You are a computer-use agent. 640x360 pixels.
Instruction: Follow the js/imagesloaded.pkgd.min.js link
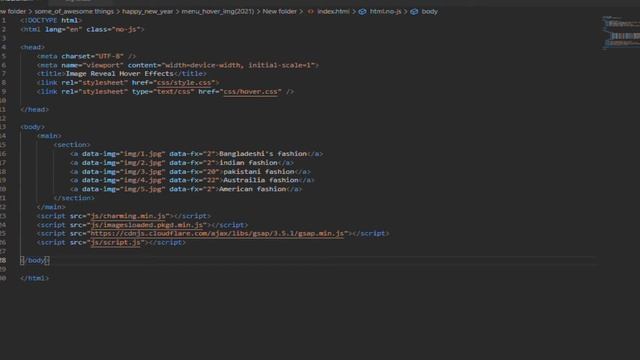(147, 225)
